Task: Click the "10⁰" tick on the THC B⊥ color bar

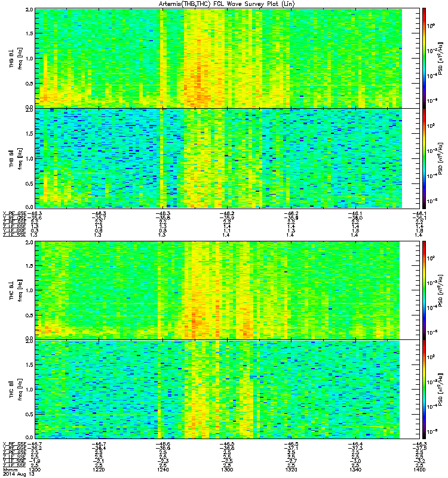Action: [x=431, y=259]
